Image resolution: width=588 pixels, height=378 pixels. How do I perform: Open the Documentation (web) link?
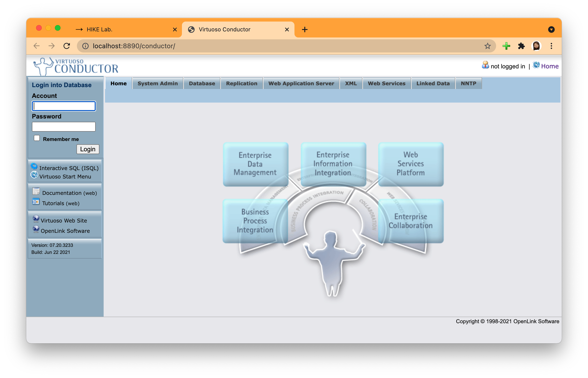[x=70, y=193]
